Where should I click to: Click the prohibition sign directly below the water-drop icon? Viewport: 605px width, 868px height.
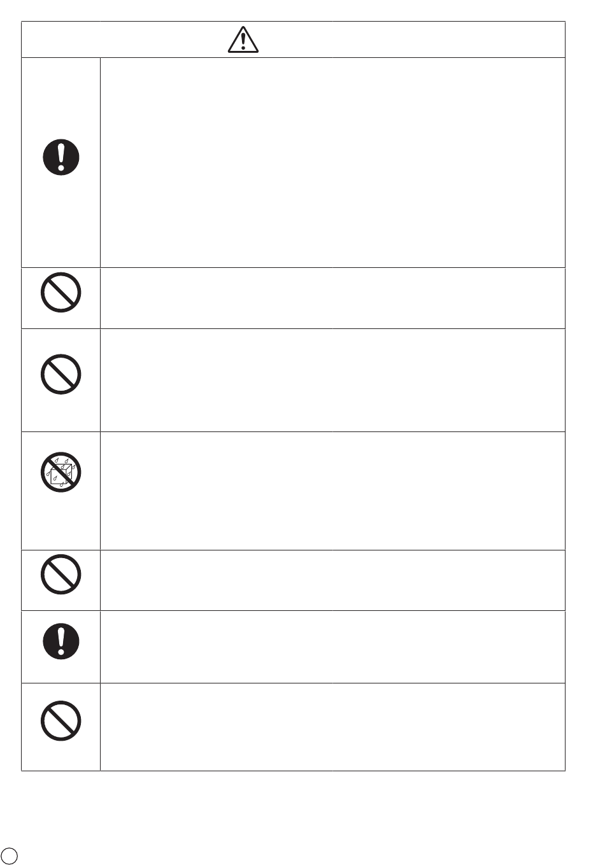point(61,575)
